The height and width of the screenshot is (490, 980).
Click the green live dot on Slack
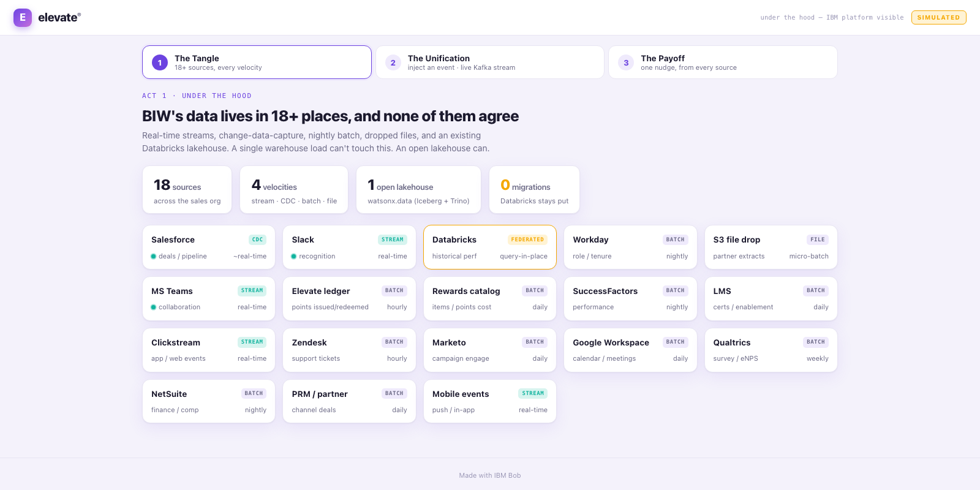click(294, 257)
